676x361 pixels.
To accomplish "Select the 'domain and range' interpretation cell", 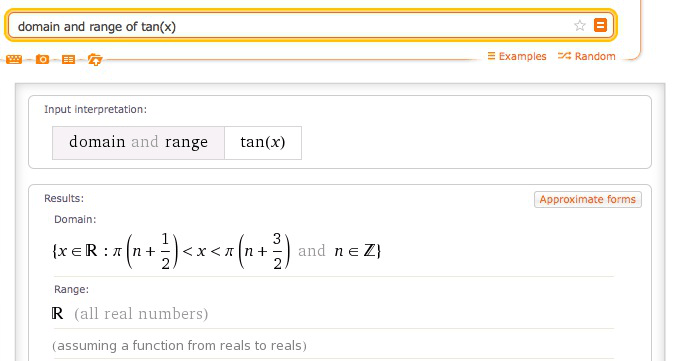I will coord(138,143).
